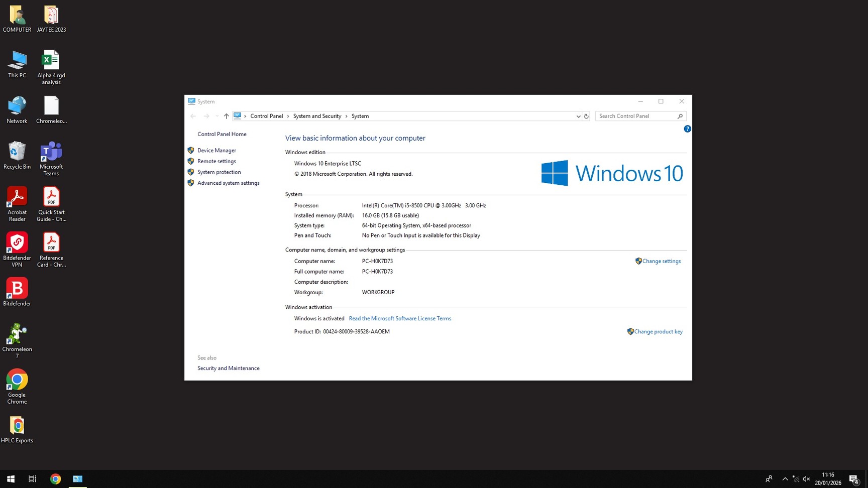Open Advanced system settings
This screenshot has width=868, height=488.
(x=228, y=183)
